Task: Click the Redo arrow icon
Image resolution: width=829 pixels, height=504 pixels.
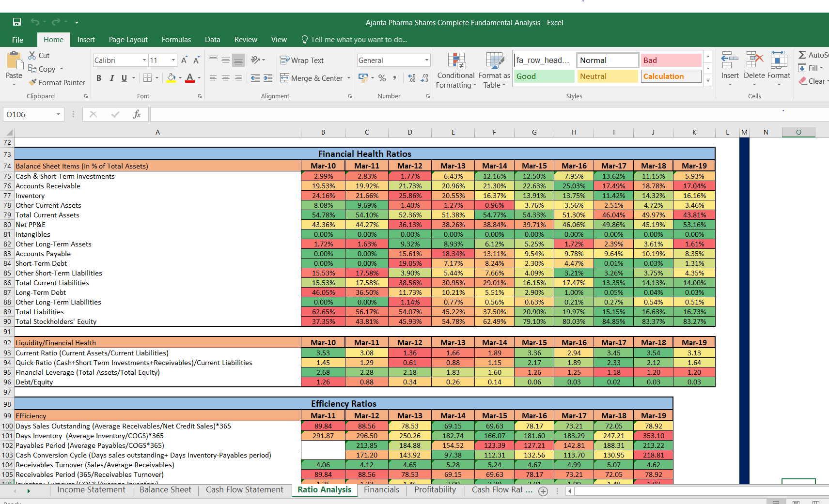Action: [56, 22]
